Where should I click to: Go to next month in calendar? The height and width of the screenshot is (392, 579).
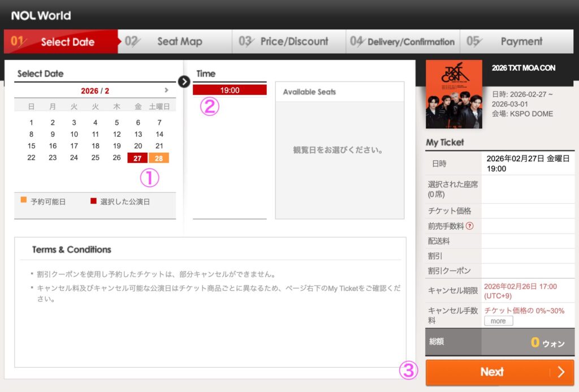(x=166, y=91)
